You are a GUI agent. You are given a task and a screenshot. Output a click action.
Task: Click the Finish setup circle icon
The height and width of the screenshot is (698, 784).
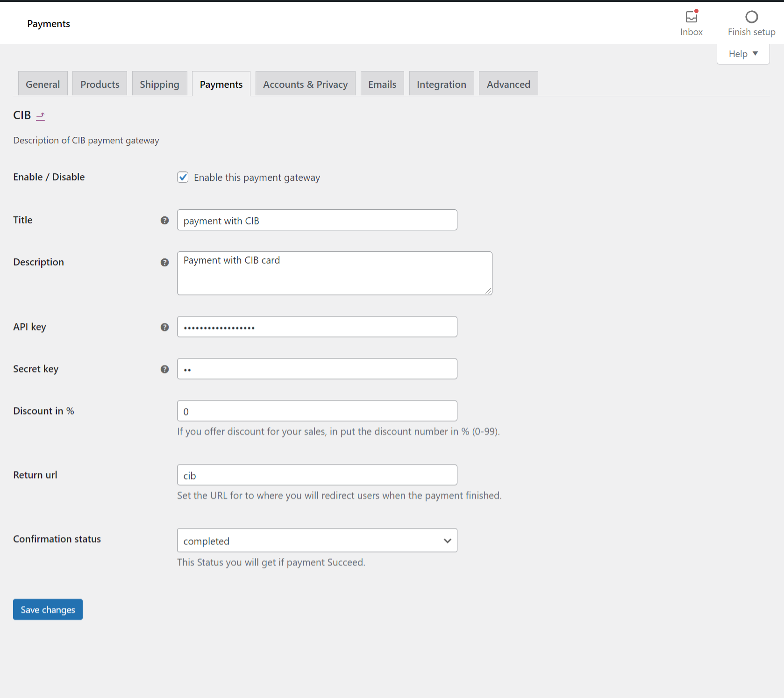751,17
